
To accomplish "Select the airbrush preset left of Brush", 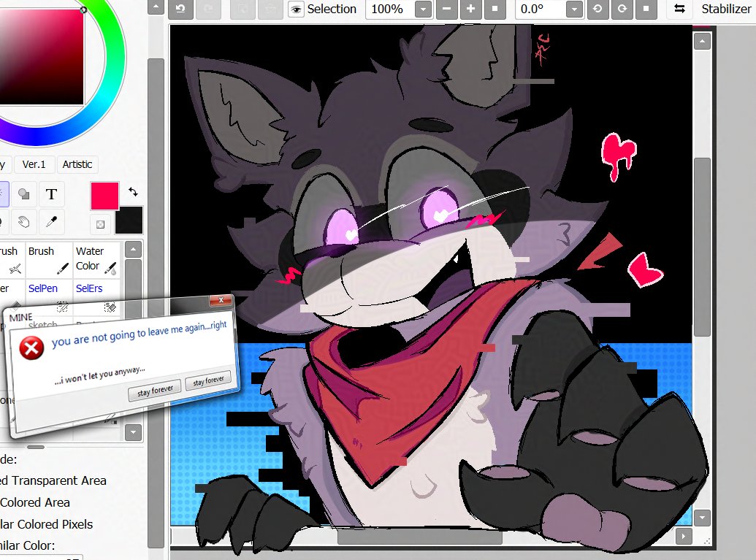I will (x=12, y=259).
